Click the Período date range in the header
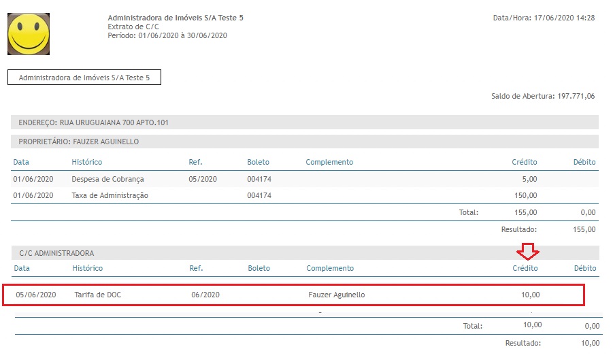 pyautogui.click(x=167, y=35)
